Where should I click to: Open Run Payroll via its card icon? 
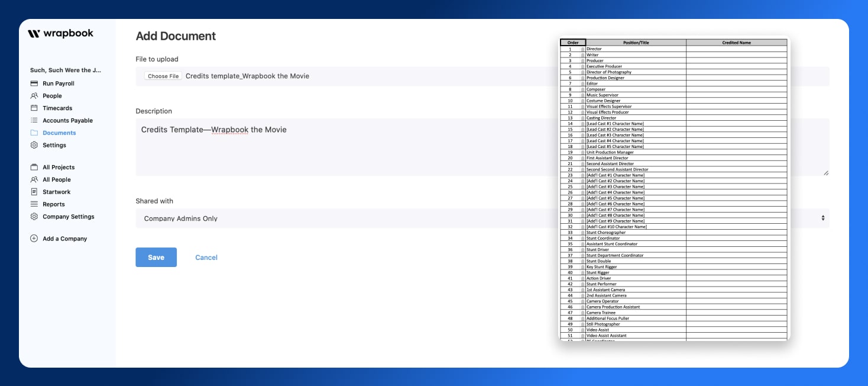point(34,83)
